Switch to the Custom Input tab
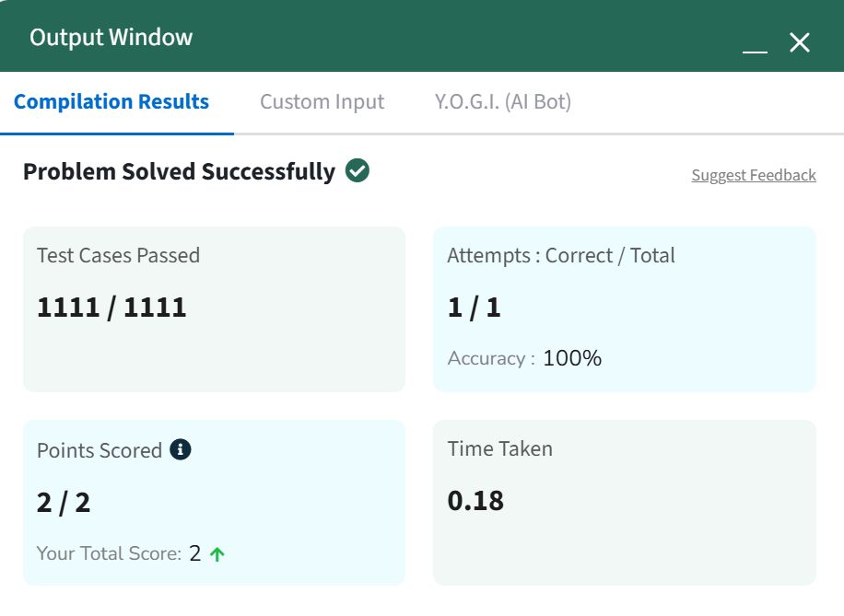 322,101
